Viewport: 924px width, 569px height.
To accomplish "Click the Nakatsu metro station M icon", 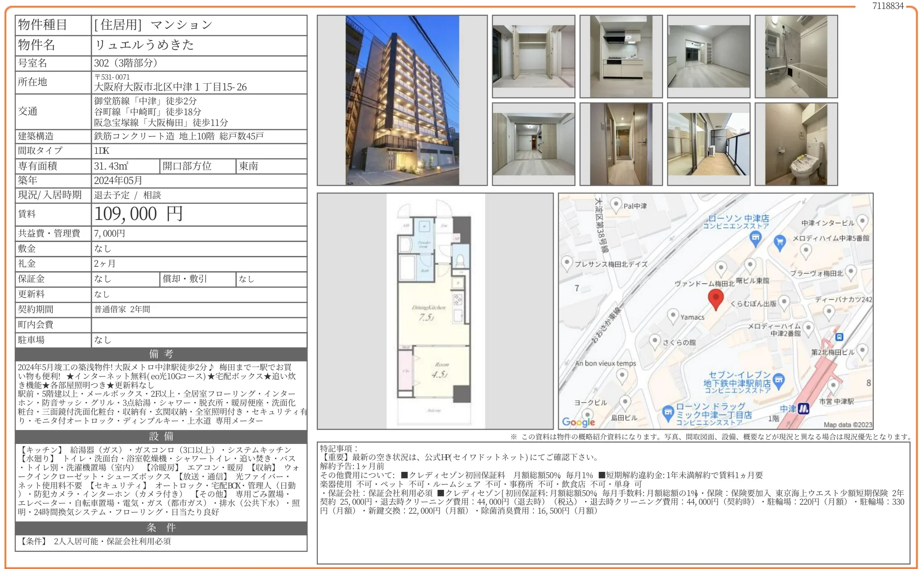I will point(803,408).
